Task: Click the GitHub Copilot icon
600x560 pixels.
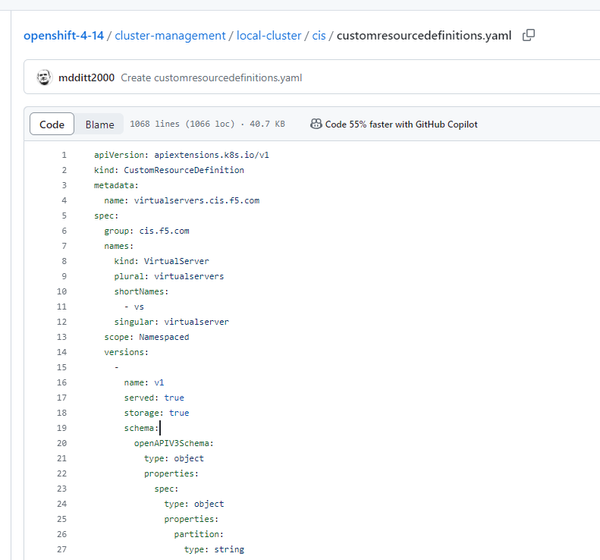Action: (316, 125)
